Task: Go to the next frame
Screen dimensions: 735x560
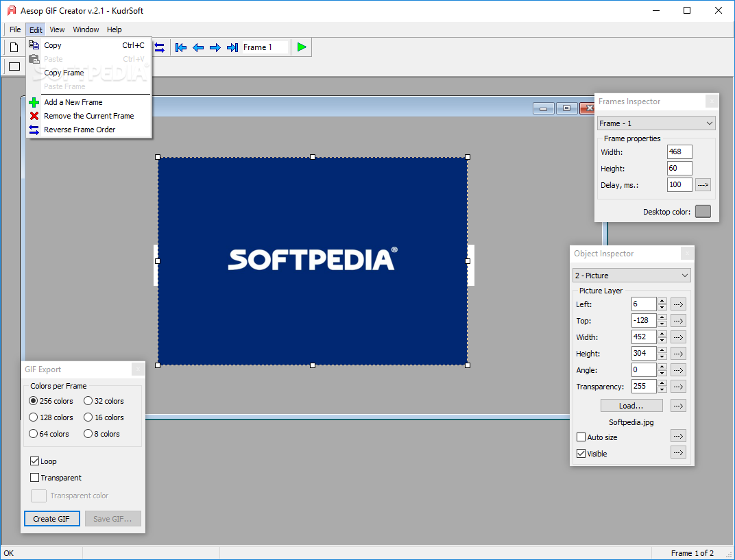Action: click(215, 47)
